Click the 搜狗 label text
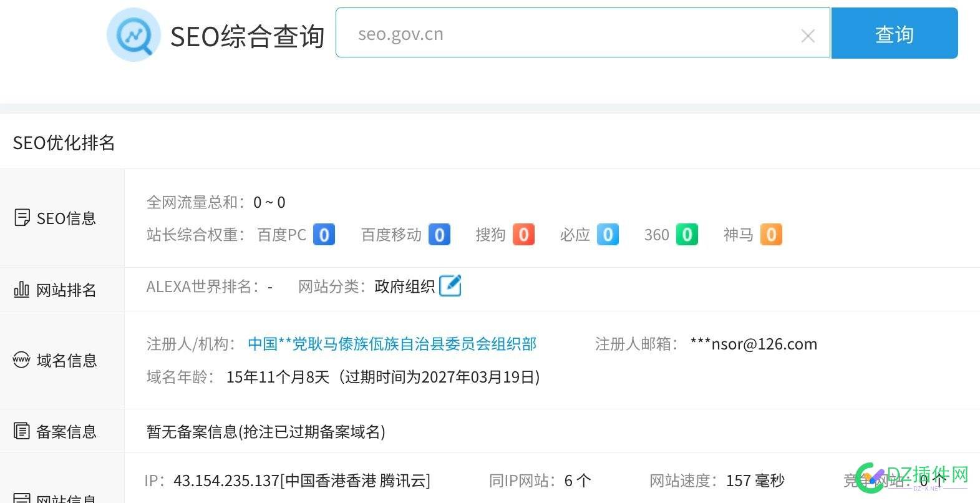Viewport: 980px width, 503px height. tap(490, 235)
